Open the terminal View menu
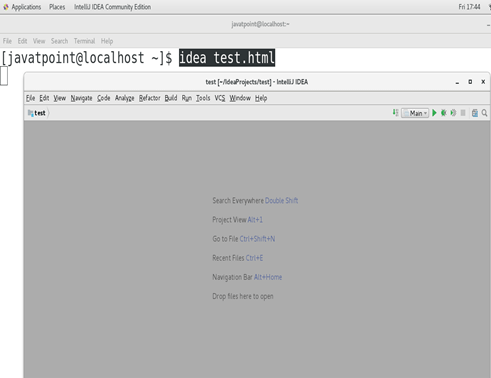This screenshot has height=378, width=491. tap(39, 41)
